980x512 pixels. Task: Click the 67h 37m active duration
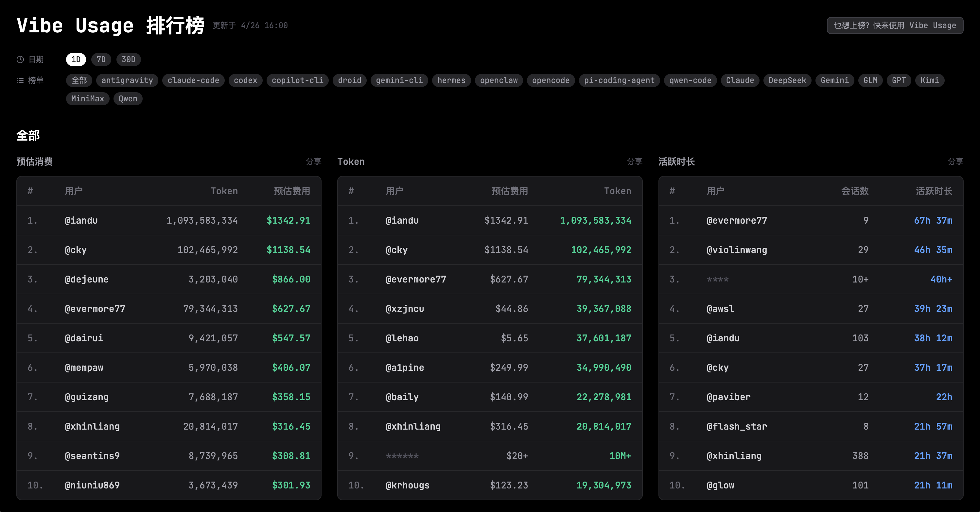(x=933, y=220)
